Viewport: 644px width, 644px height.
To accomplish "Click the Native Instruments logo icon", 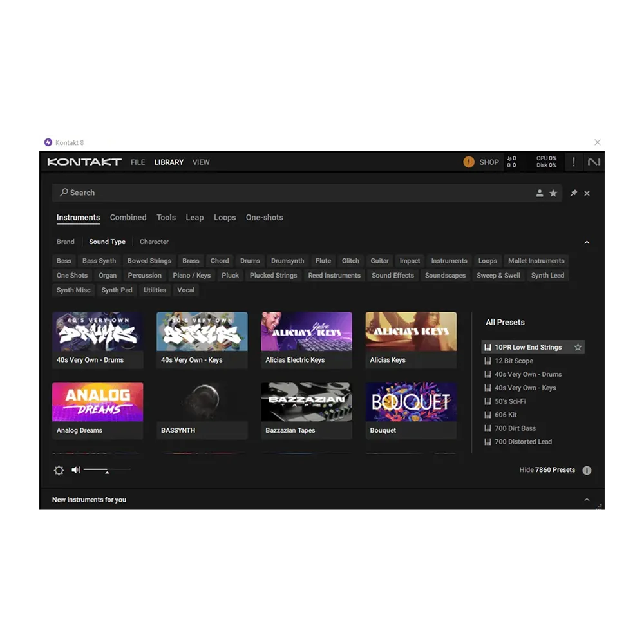I will point(594,162).
